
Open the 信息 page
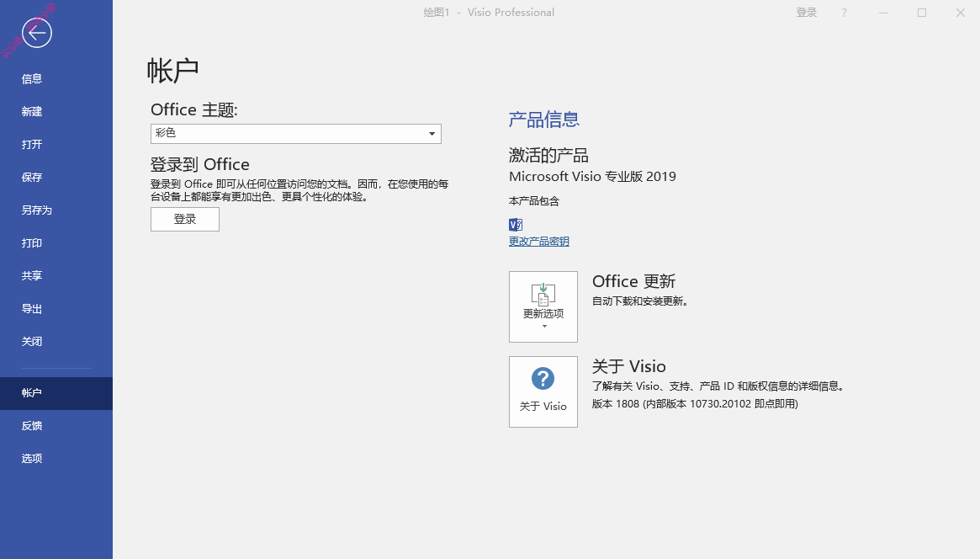tap(56, 79)
